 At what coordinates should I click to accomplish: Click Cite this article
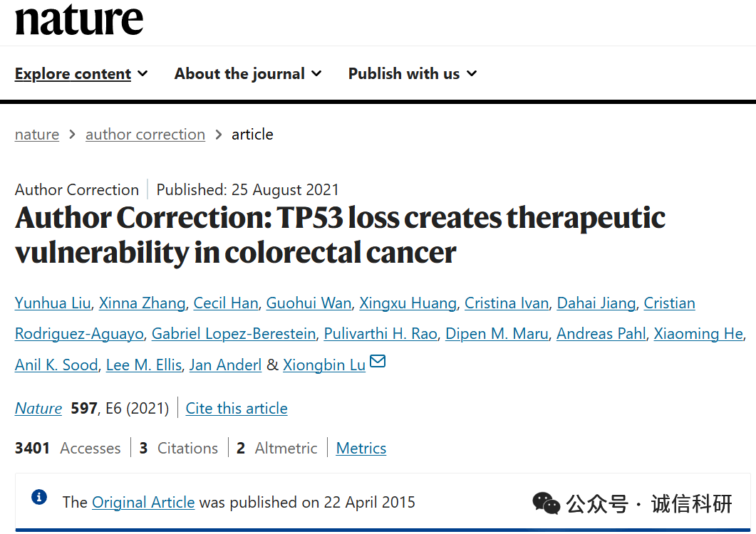237,409
